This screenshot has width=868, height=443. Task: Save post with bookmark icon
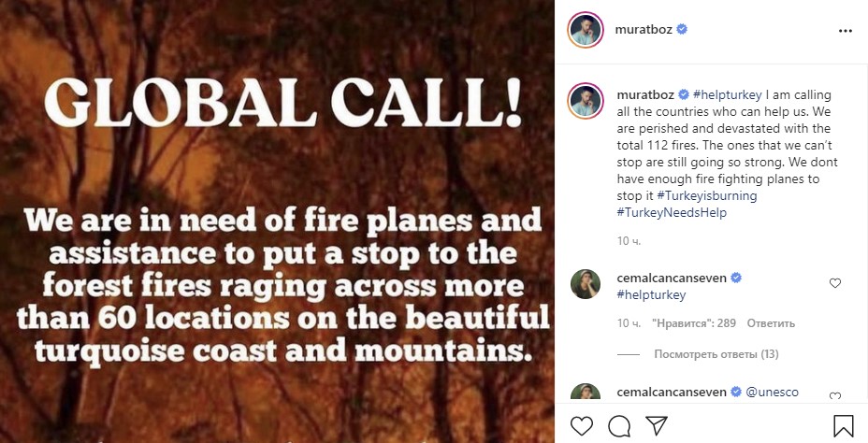[x=843, y=427]
